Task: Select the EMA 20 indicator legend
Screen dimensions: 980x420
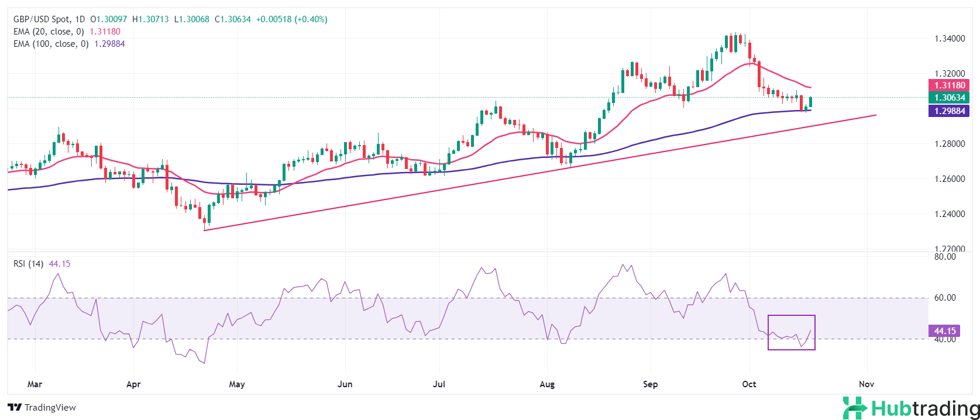Action: tap(49, 32)
